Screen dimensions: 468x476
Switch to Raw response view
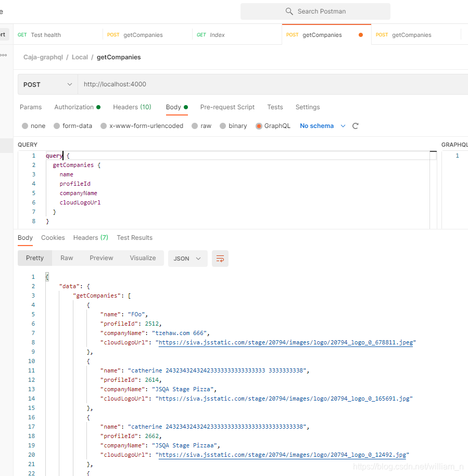click(x=67, y=258)
